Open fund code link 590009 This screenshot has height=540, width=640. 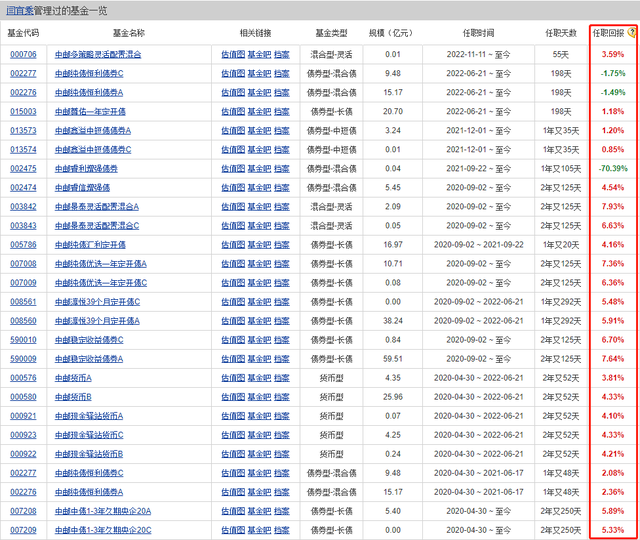coord(23,359)
